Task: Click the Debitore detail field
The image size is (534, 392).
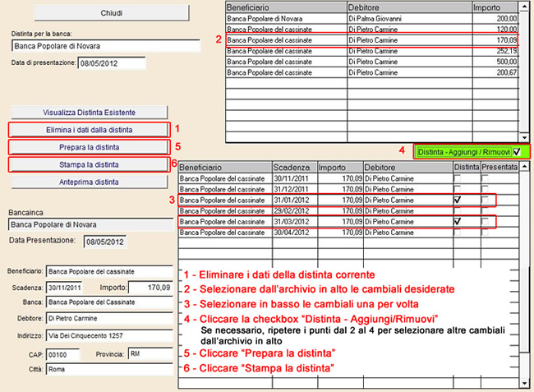Action: [109, 318]
